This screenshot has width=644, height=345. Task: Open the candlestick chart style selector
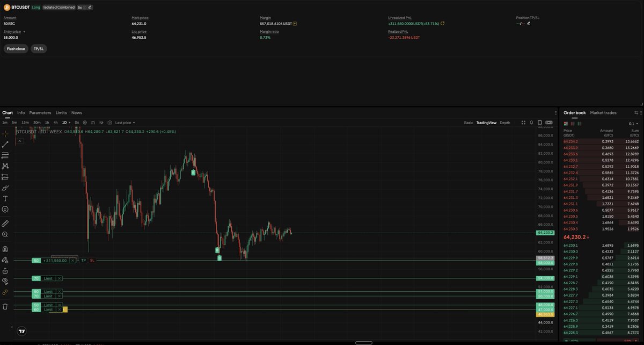pyautogui.click(x=77, y=123)
